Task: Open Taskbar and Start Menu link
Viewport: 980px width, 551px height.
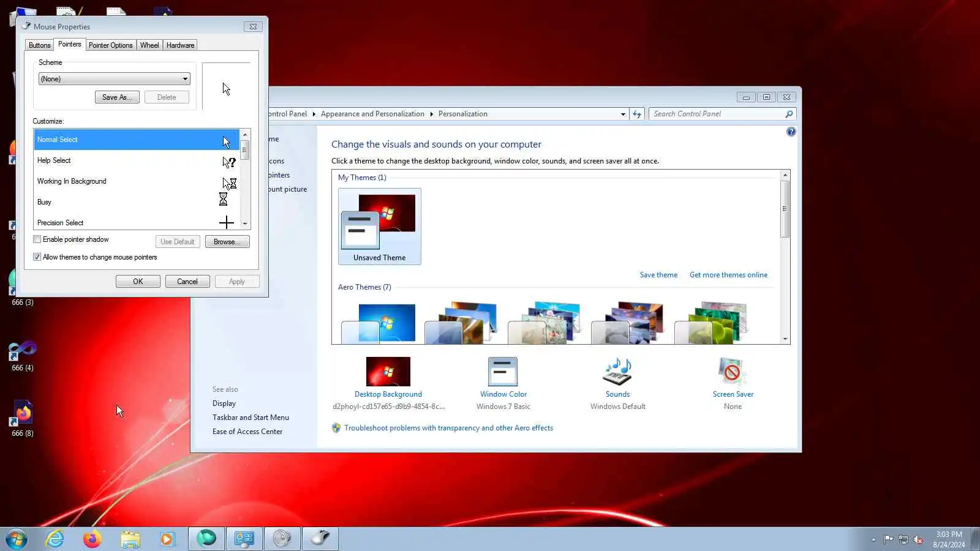Action: pyautogui.click(x=251, y=418)
